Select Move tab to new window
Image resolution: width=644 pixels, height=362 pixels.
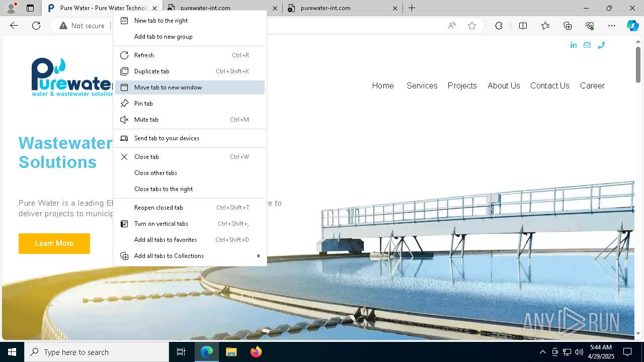[190, 87]
